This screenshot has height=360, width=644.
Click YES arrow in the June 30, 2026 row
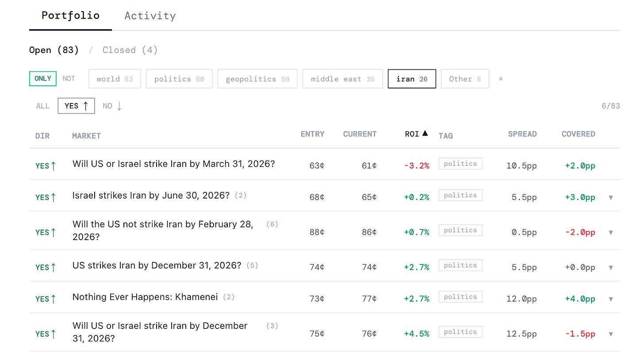point(46,197)
